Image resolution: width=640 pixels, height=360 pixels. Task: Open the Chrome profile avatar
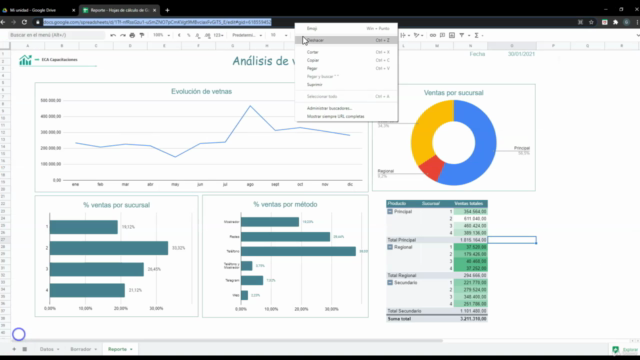[x=627, y=22]
